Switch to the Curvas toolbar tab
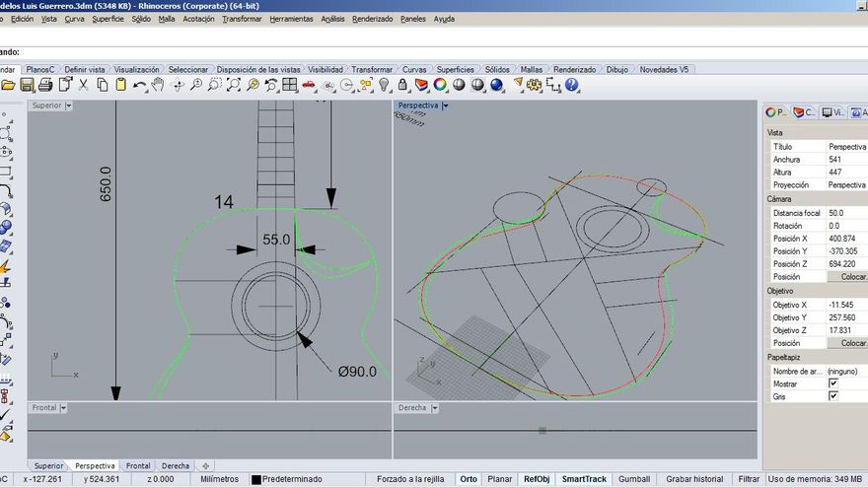 414,70
